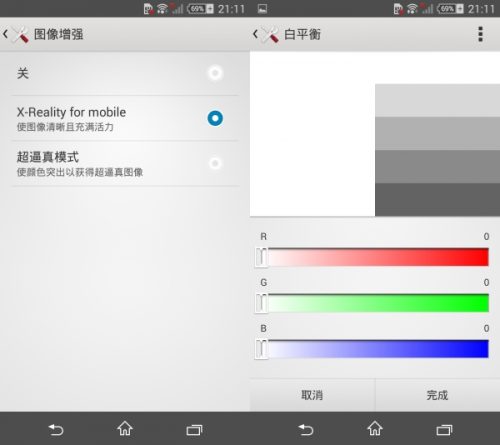
Task: Tap the tools icon next to 白平衡
Action: point(270,34)
